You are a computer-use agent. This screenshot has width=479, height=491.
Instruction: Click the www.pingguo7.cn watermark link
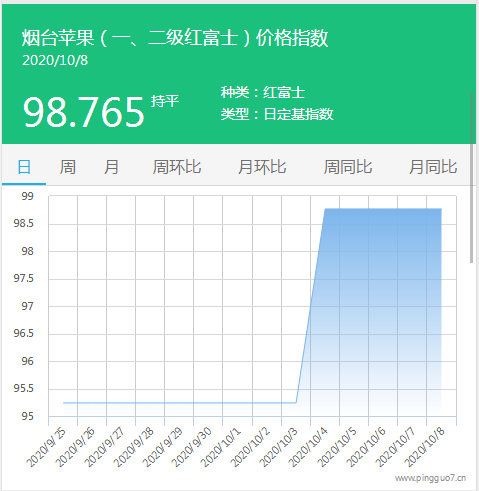(430, 478)
